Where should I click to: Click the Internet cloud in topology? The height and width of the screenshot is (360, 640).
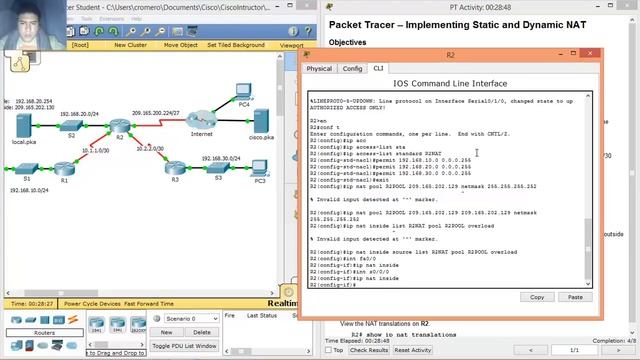click(x=201, y=120)
